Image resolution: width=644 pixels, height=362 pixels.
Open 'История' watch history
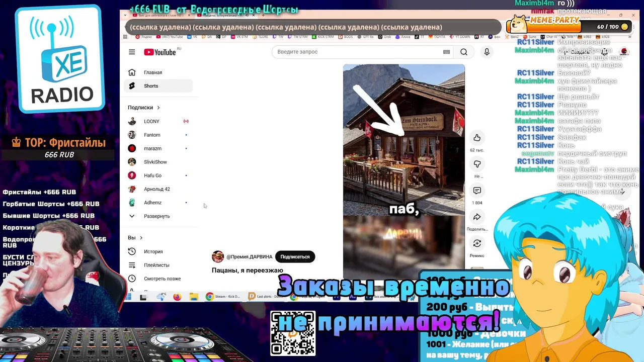(x=158, y=251)
